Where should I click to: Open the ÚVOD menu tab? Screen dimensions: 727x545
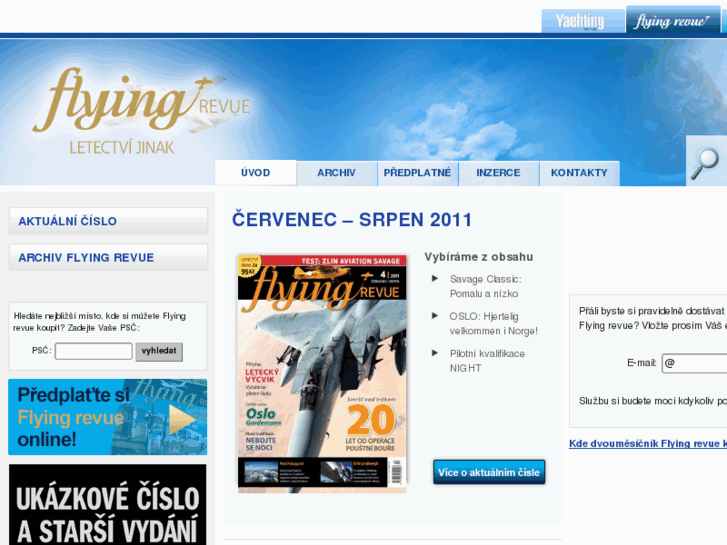click(x=255, y=173)
